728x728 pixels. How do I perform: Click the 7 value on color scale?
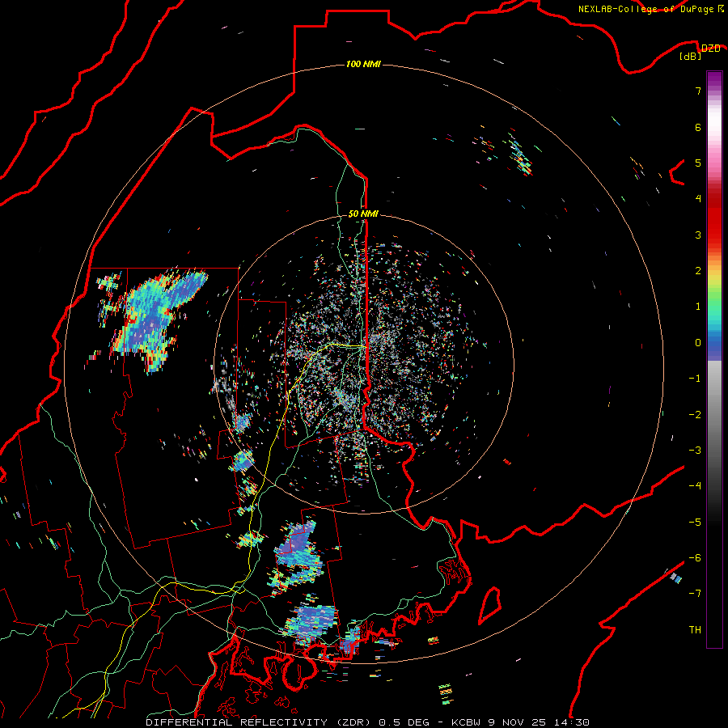click(698, 91)
